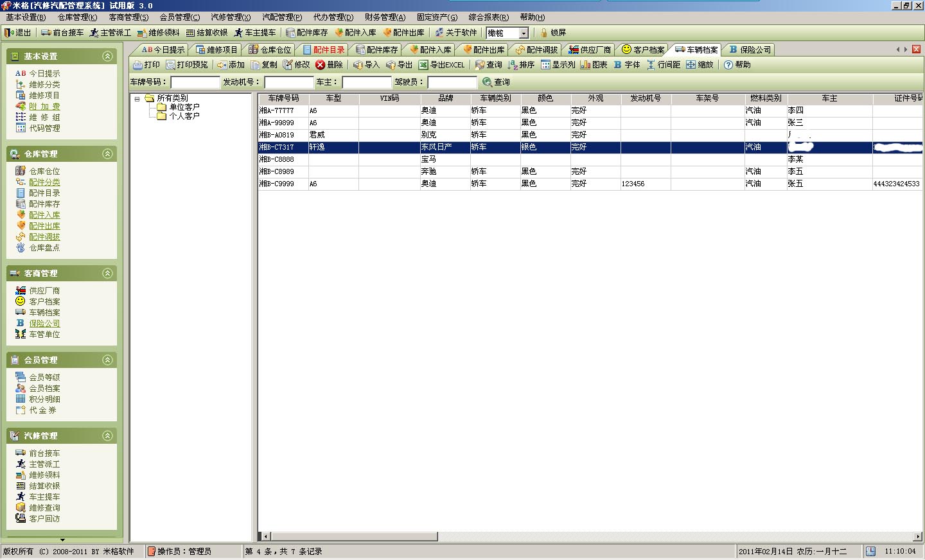Click the 发动机号 search input field
Screen dimensions: 925x560
point(289,82)
